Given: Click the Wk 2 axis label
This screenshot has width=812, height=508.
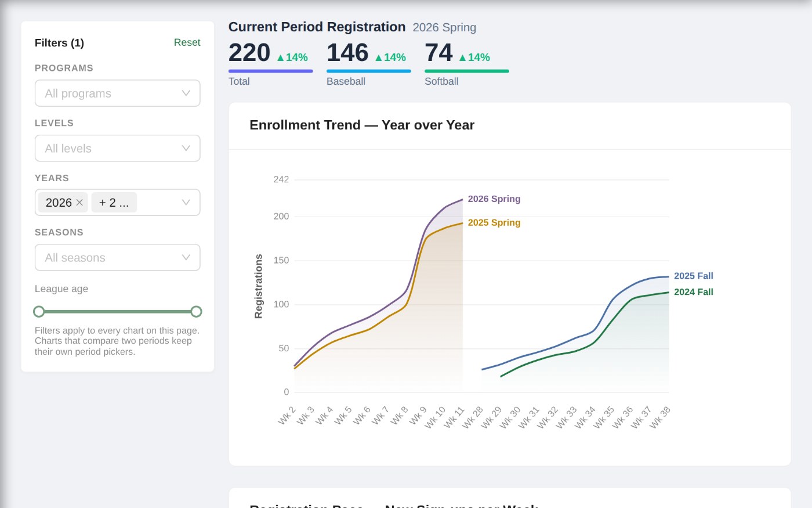Looking at the screenshot, I should tap(287, 415).
